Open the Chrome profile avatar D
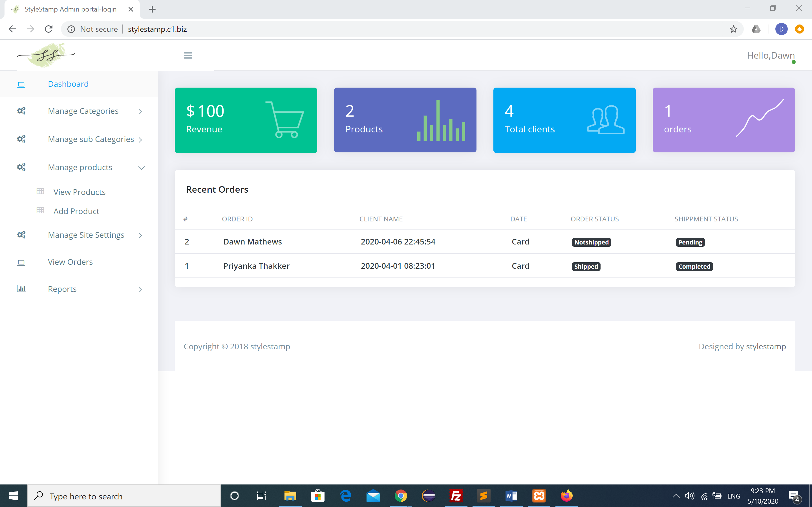This screenshot has height=507, width=812. pos(781,29)
